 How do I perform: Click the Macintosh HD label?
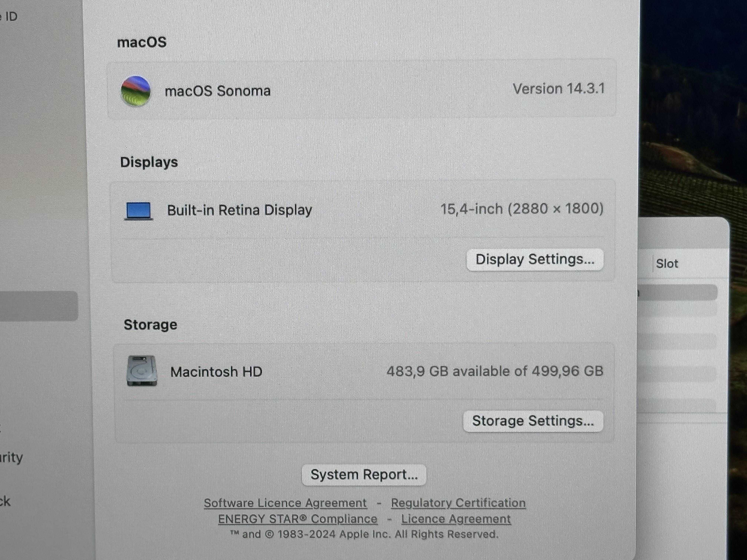216,372
